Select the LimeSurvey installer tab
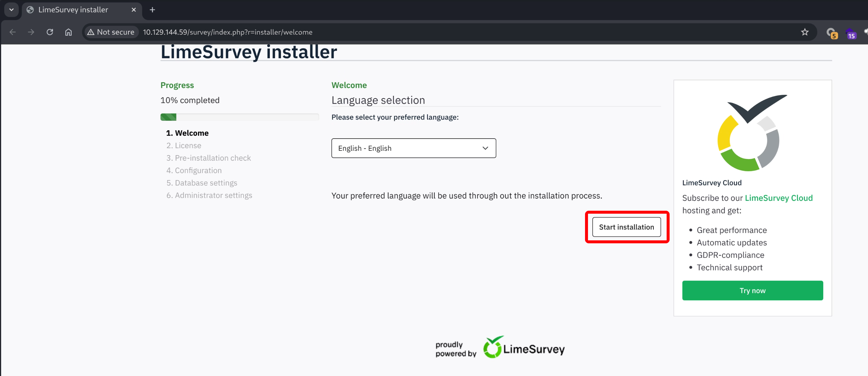This screenshot has height=376, width=868. click(x=73, y=10)
